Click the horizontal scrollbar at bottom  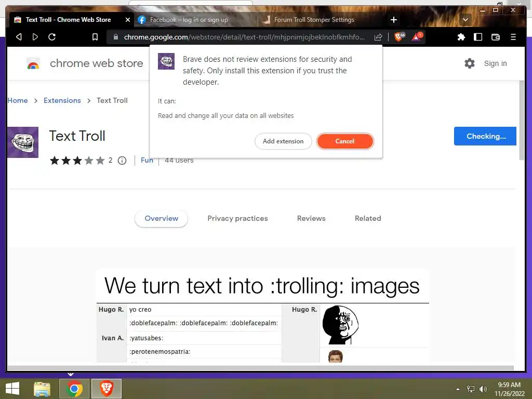pyautogui.click(x=261, y=368)
